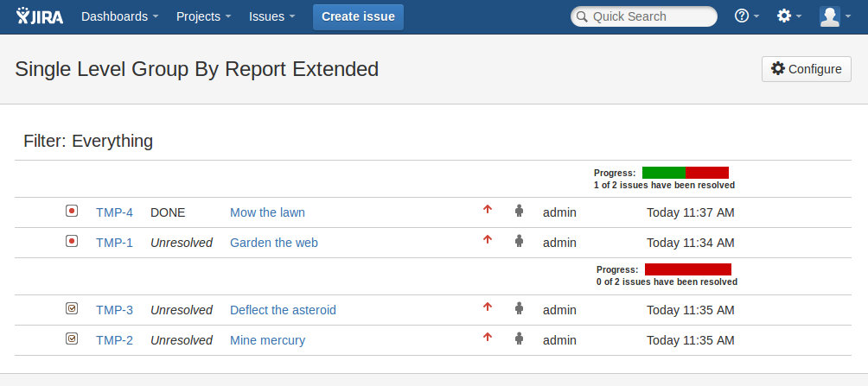
Task: Focus the Quick Search field
Action: (x=650, y=16)
